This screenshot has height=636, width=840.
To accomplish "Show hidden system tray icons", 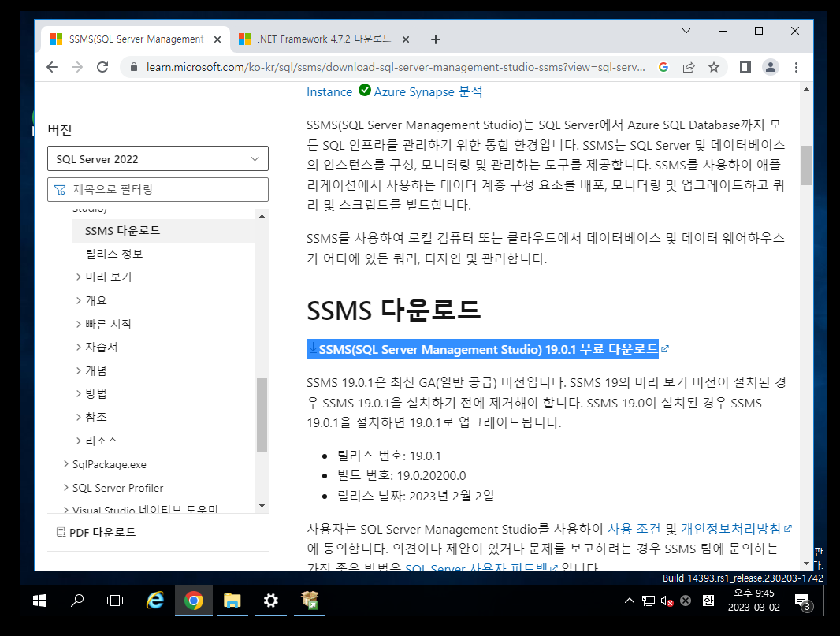I will (630, 601).
